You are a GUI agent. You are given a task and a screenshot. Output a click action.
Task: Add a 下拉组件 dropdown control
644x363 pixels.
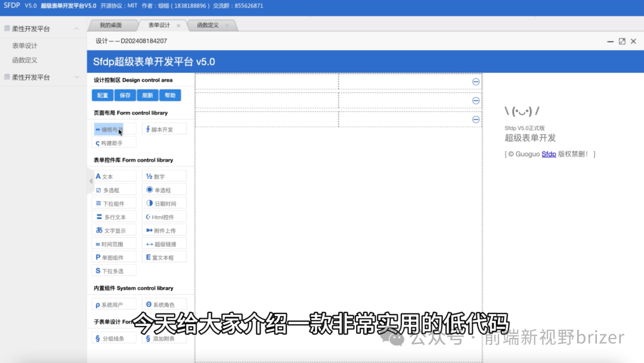[x=114, y=203]
